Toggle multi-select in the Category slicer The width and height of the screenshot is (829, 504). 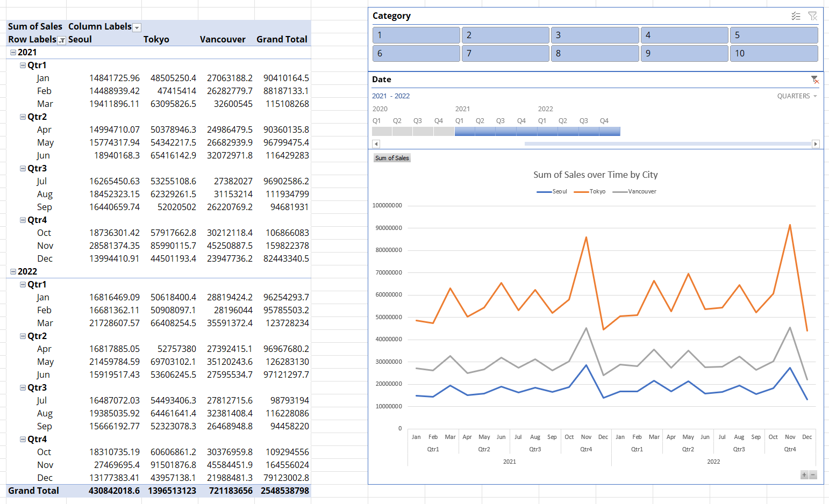point(796,16)
